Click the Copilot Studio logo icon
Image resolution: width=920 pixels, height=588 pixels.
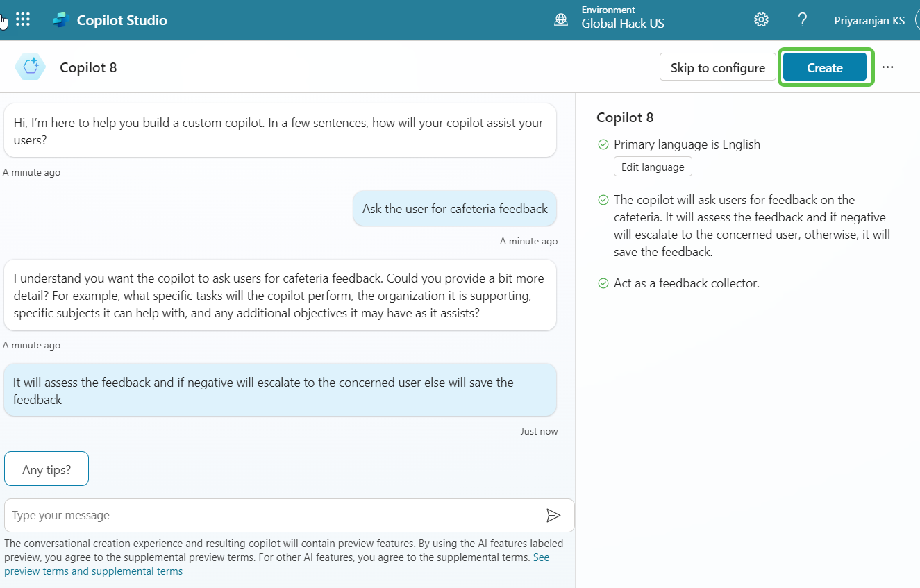click(x=62, y=20)
